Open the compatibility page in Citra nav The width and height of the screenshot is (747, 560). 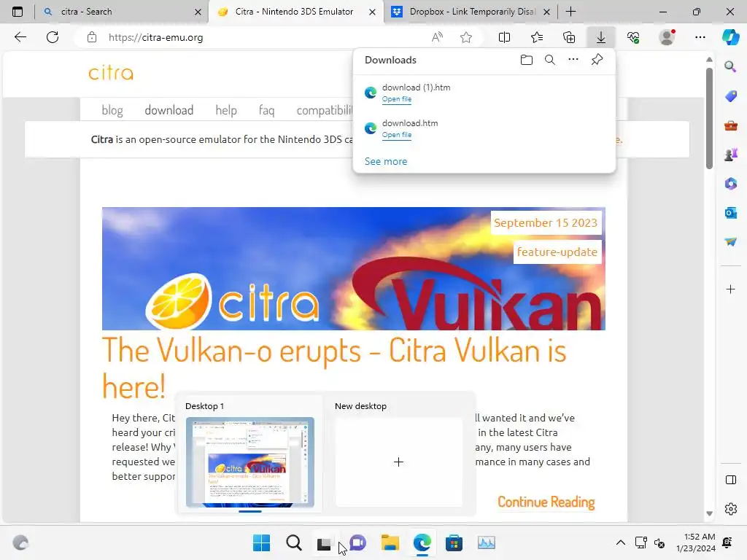tap(325, 111)
